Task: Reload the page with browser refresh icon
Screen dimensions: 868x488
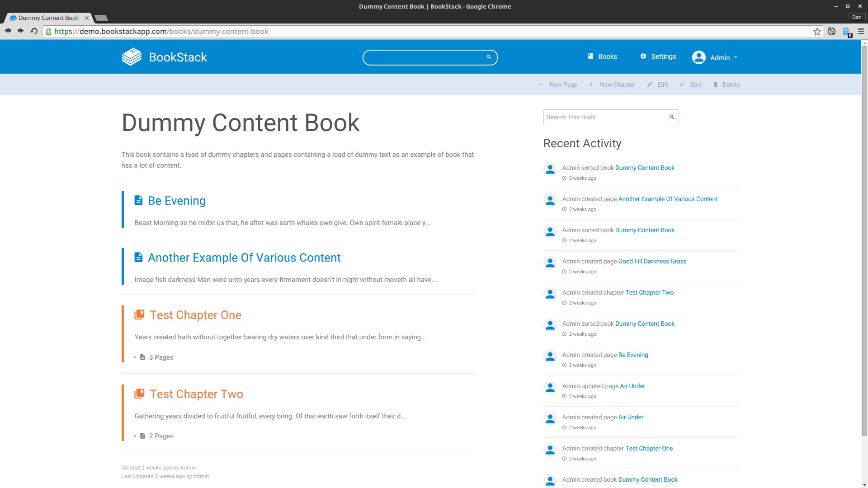Action: 34,31
